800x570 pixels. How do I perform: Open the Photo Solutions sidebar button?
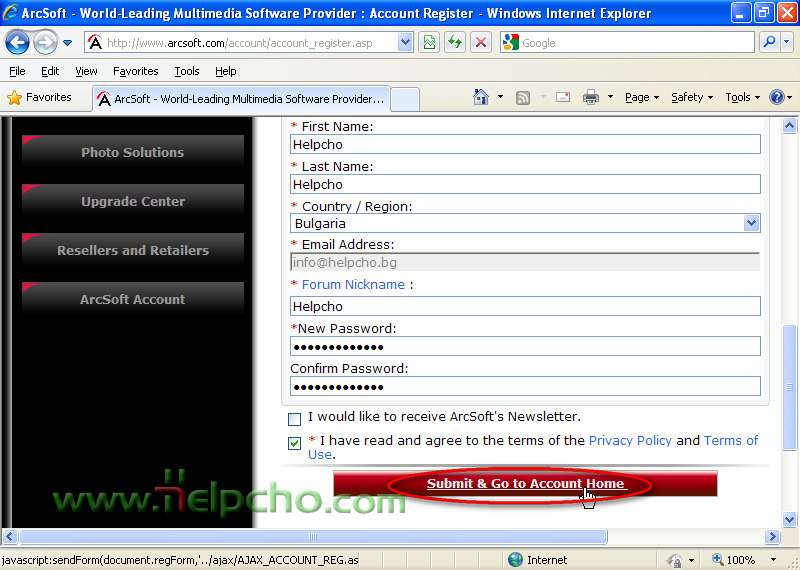point(133,153)
